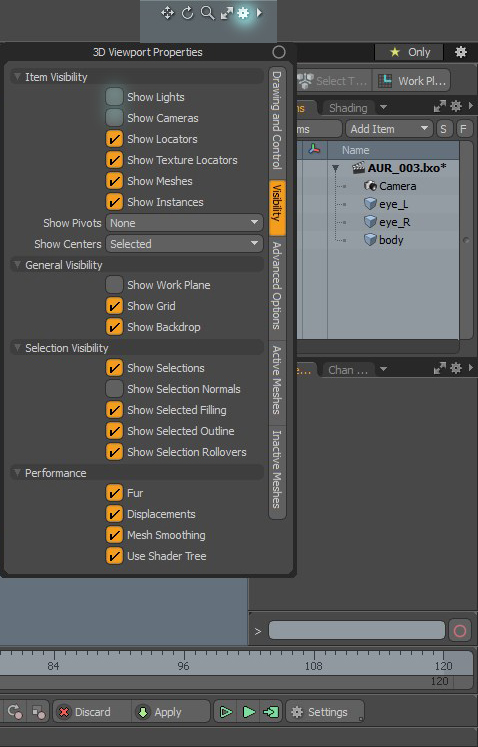478x747 pixels.
Task: Click the axis icon column header
Action: point(314,150)
